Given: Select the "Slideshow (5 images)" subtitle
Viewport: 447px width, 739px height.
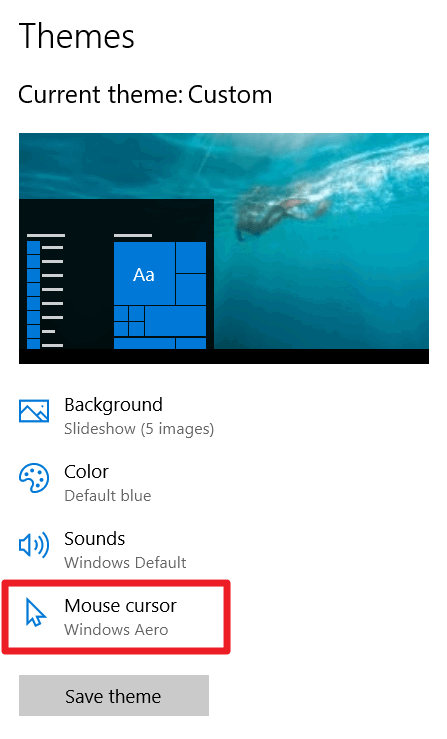Looking at the screenshot, I should coord(139,429).
